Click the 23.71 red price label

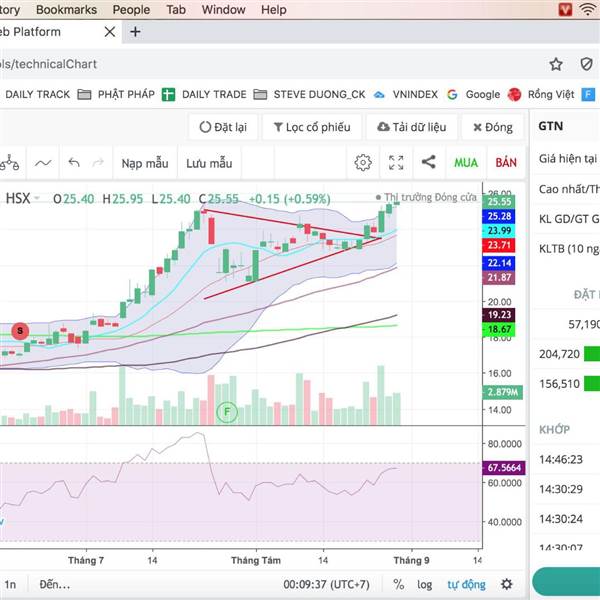499,245
